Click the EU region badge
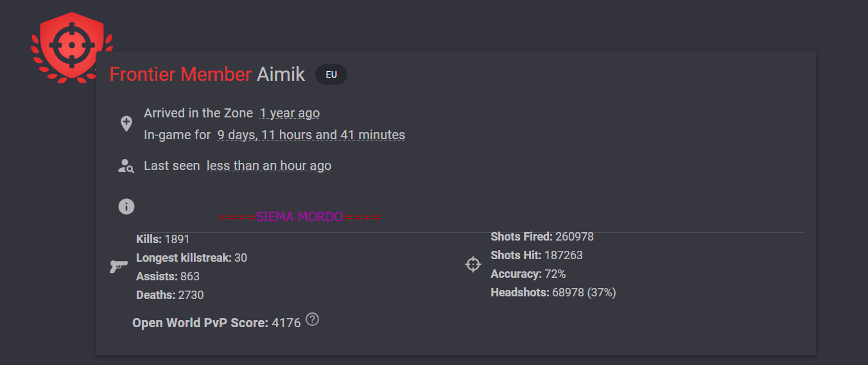Screen dimensions: 868x365 click(x=331, y=74)
